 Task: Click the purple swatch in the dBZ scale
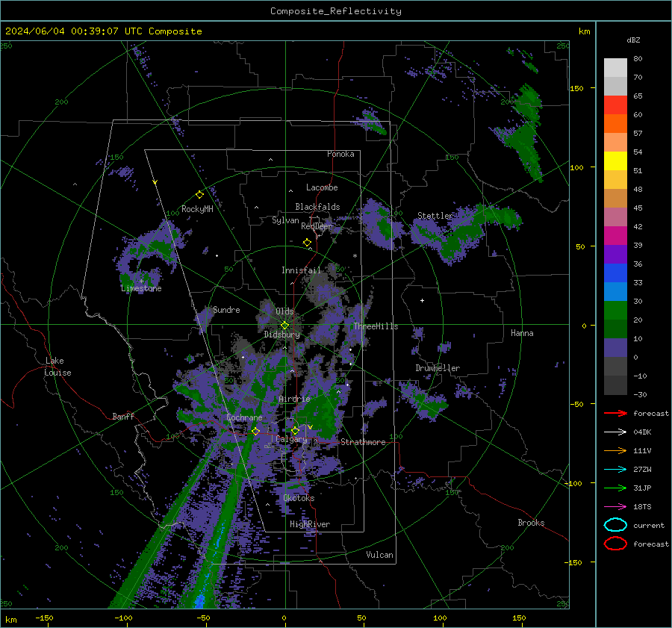click(x=615, y=254)
